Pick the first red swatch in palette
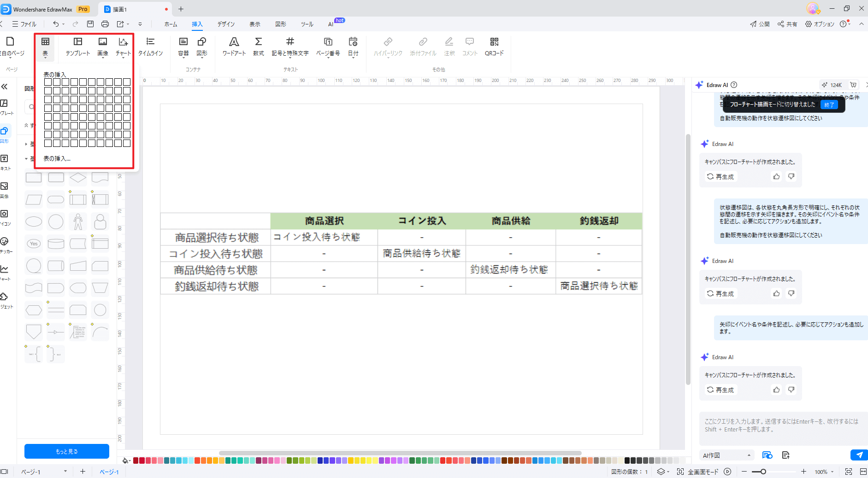The height and width of the screenshot is (478, 868). pyautogui.click(x=136, y=461)
